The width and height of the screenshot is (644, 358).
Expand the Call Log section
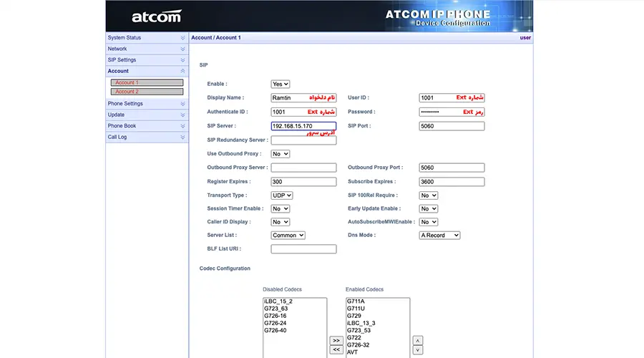tap(147, 137)
